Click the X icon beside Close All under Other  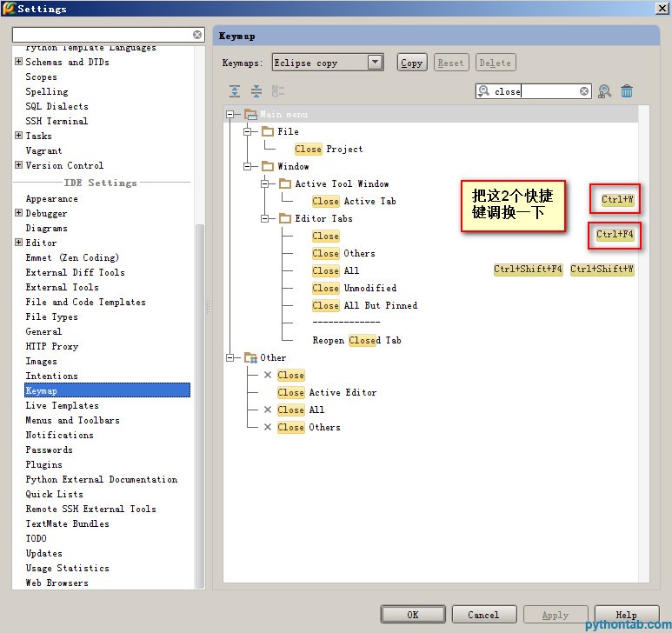coord(268,410)
